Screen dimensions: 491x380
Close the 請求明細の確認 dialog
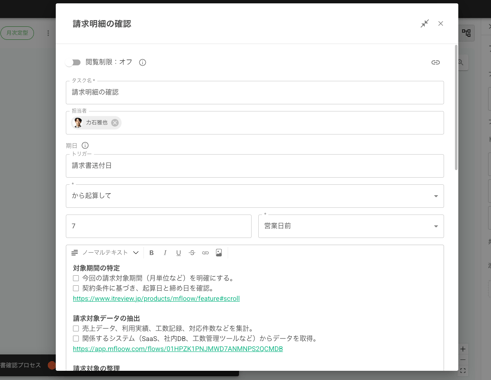point(441,24)
